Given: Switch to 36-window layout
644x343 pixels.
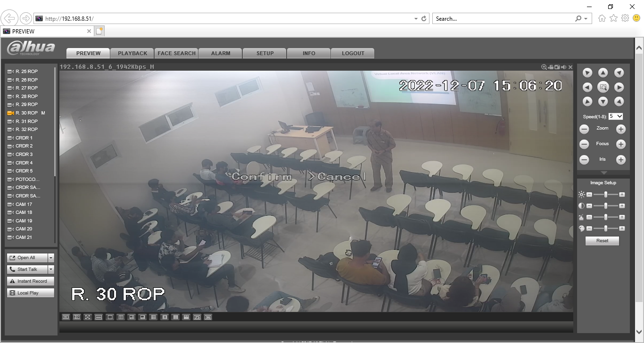Looking at the screenshot, I should coord(208,317).
